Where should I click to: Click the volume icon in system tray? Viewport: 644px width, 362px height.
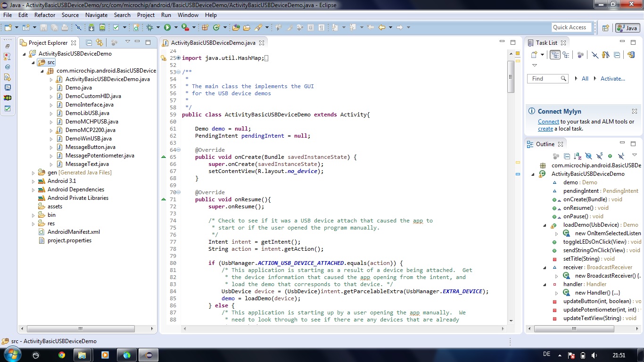[x=594, y=355]
